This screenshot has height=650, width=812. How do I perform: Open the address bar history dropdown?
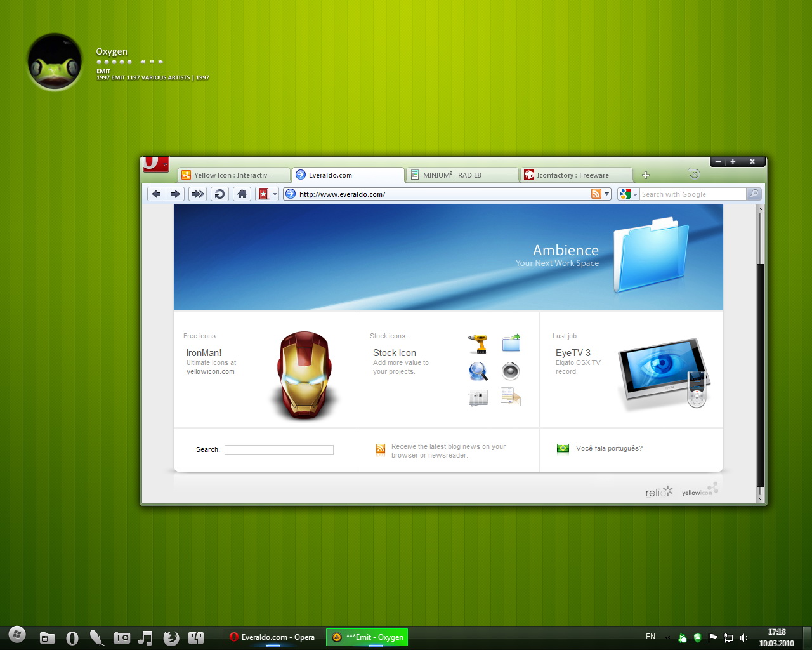(607, 194)
